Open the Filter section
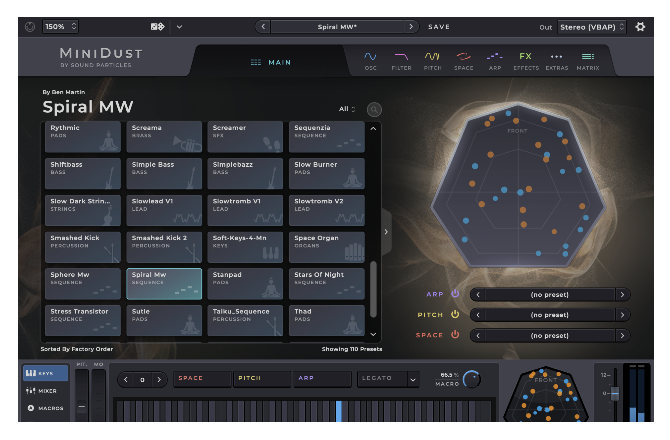The width and height of the screenshot is (670, 440). 401,61
